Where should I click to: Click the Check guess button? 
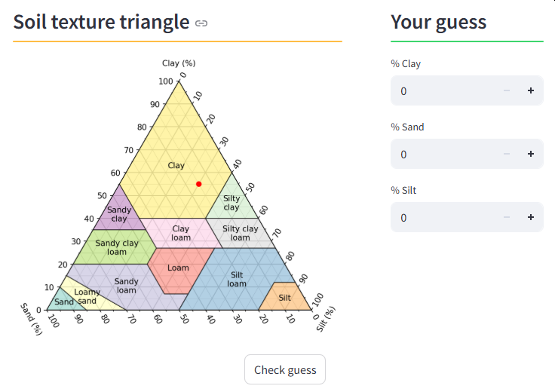[x=285, y=369]
